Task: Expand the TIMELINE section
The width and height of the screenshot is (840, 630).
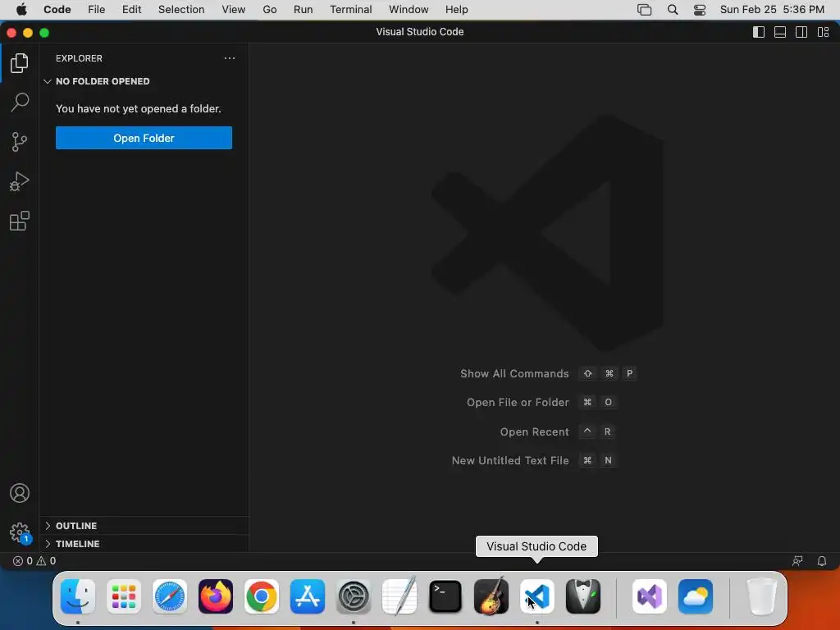Action: 144,543
